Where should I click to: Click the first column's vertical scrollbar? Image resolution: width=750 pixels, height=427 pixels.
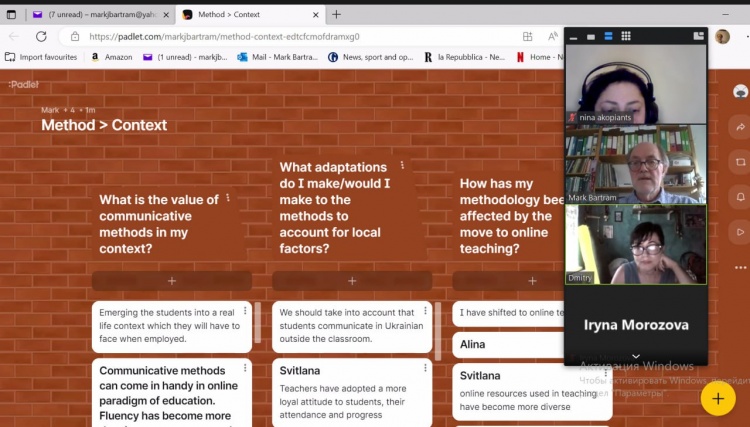pyautogui.click(x=258, y=322)
